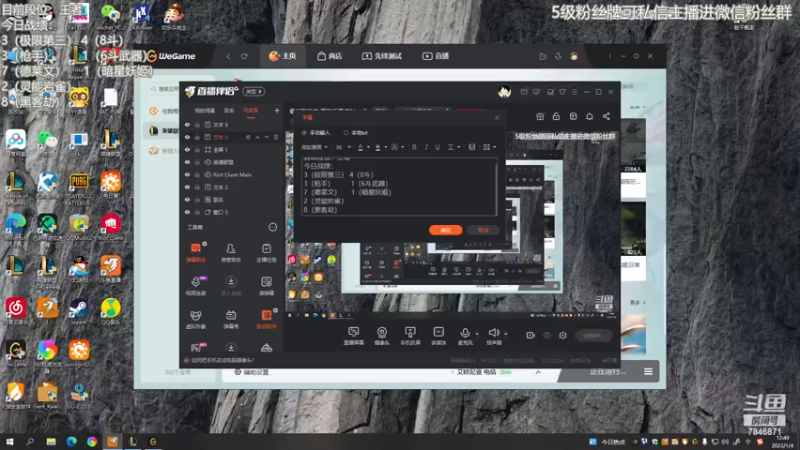This screenshot has height=450, width=800.
Task: Expand the text background style dropdown
Action: coord(402,147)
